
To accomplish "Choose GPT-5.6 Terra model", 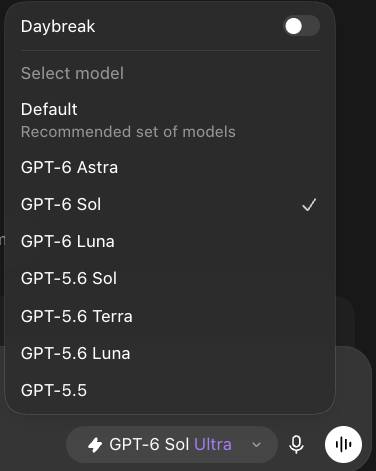I will [170, 316].
